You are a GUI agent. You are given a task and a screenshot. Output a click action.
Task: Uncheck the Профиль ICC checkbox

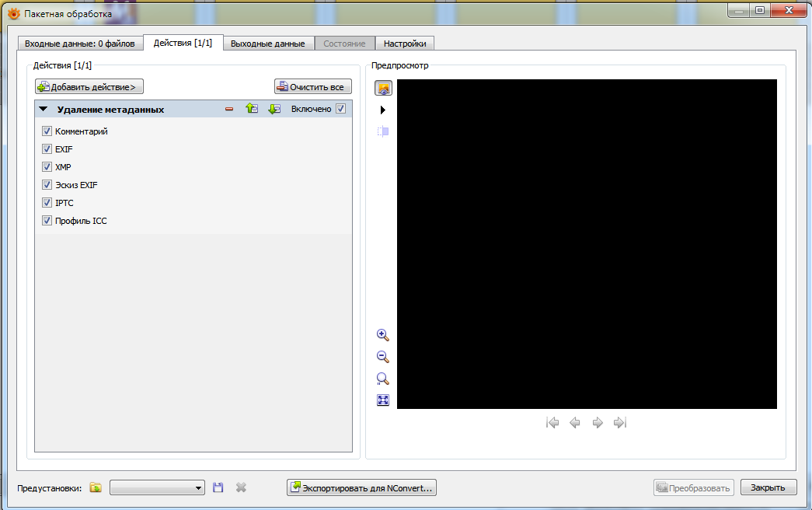(47, 221)
